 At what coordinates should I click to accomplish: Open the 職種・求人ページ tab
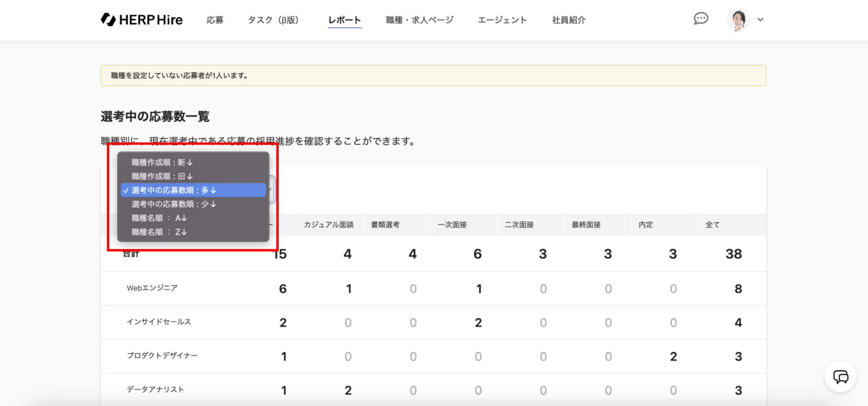pyautogui.click(x=420, y=20)
